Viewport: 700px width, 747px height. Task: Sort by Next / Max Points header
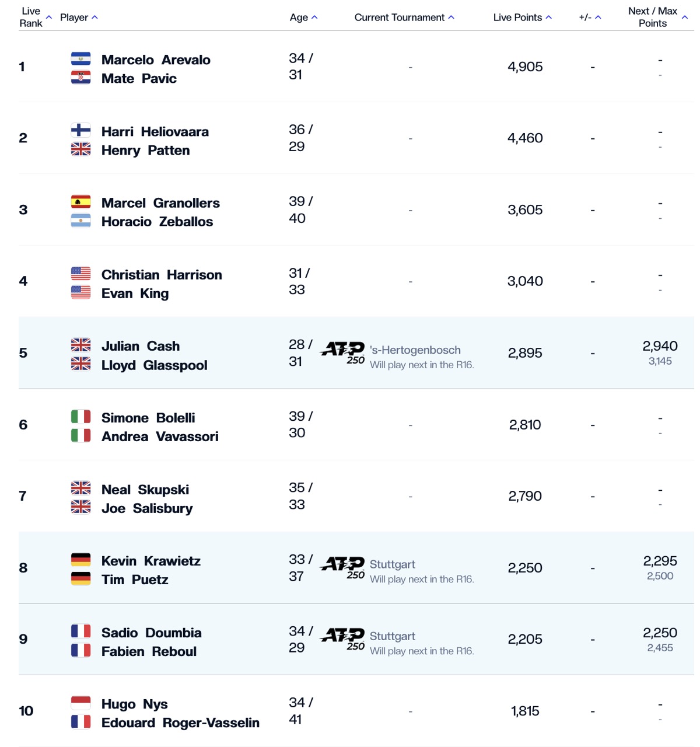coord(657,17)
